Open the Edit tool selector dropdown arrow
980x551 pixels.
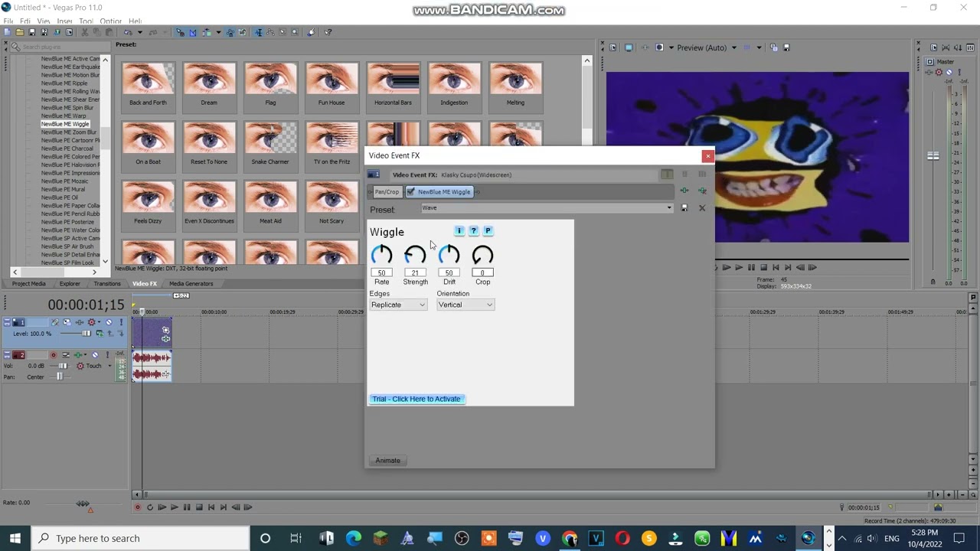tap(218, 32)
